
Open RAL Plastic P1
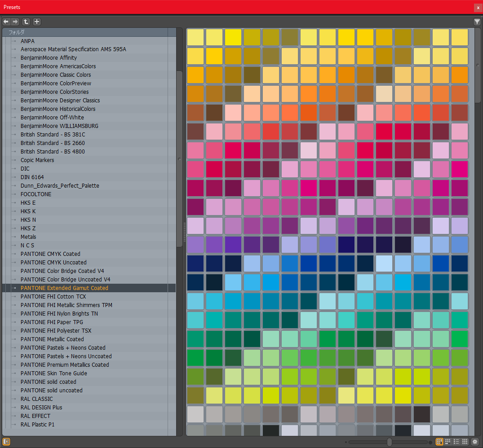click(37, 424)
